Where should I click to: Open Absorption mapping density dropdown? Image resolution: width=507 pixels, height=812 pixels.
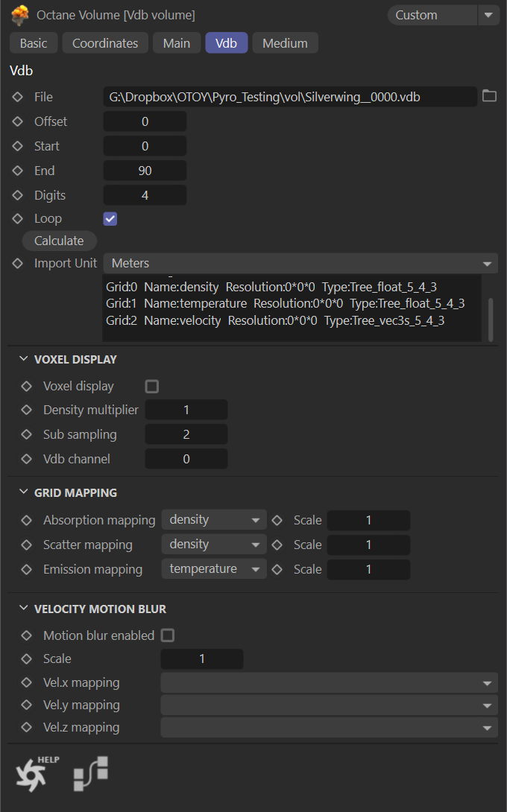tap(214, 520)
